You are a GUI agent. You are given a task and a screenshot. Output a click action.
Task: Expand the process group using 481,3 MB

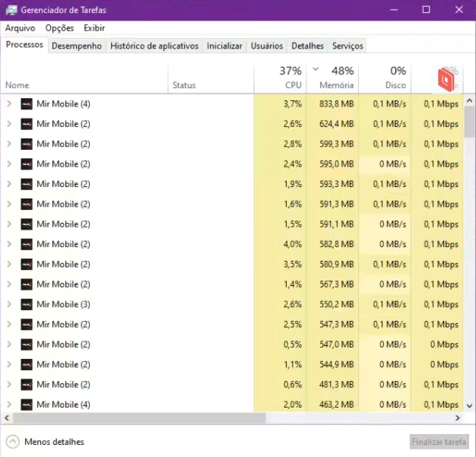tap(9, 385)
